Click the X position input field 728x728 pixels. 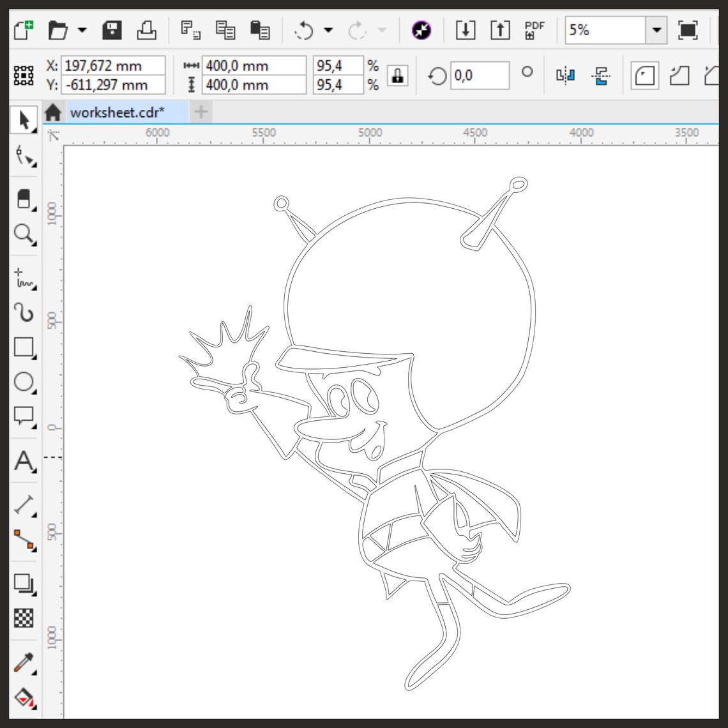pyautogui.click(x=115, y=65)
